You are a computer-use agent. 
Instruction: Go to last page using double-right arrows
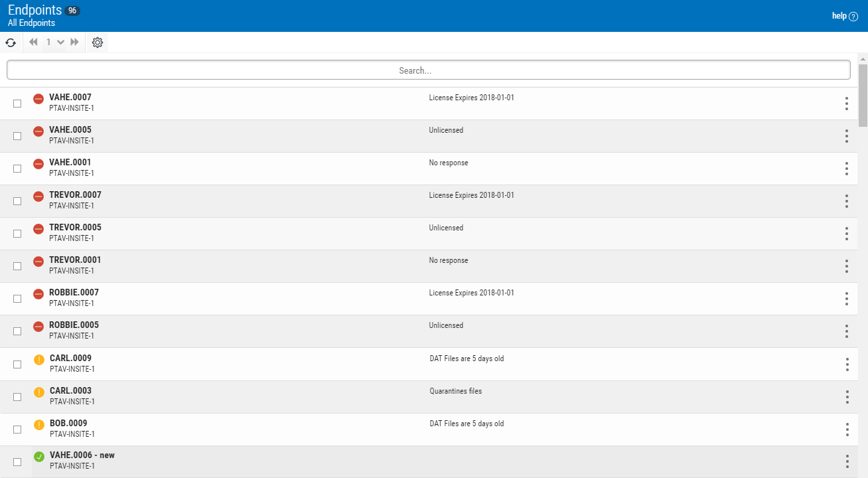(x=74, y=42)
